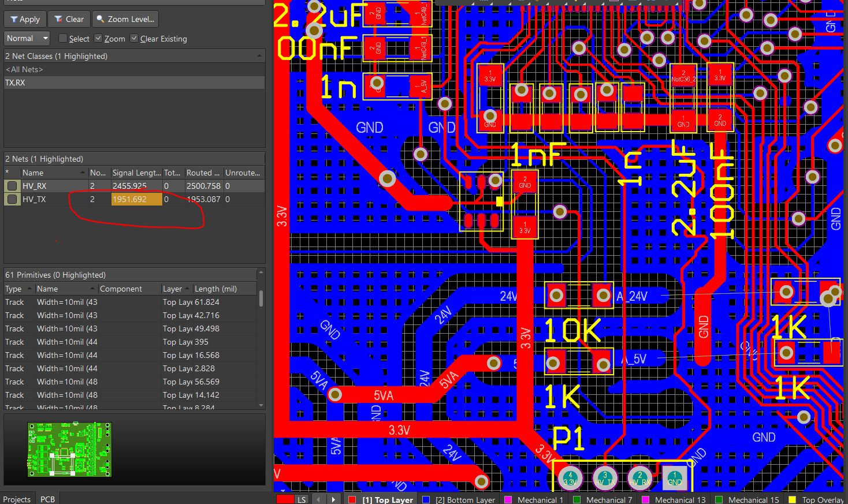Collapse the 61 Primitives section
The height and width of the screenshot is (504, 848).
tap(261, 272)
